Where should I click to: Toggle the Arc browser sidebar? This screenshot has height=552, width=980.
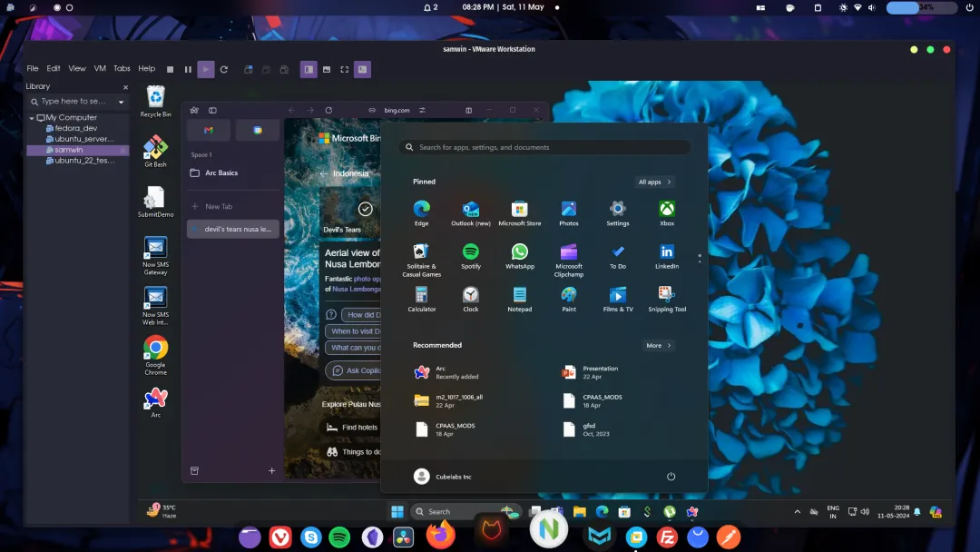(212, 110)
